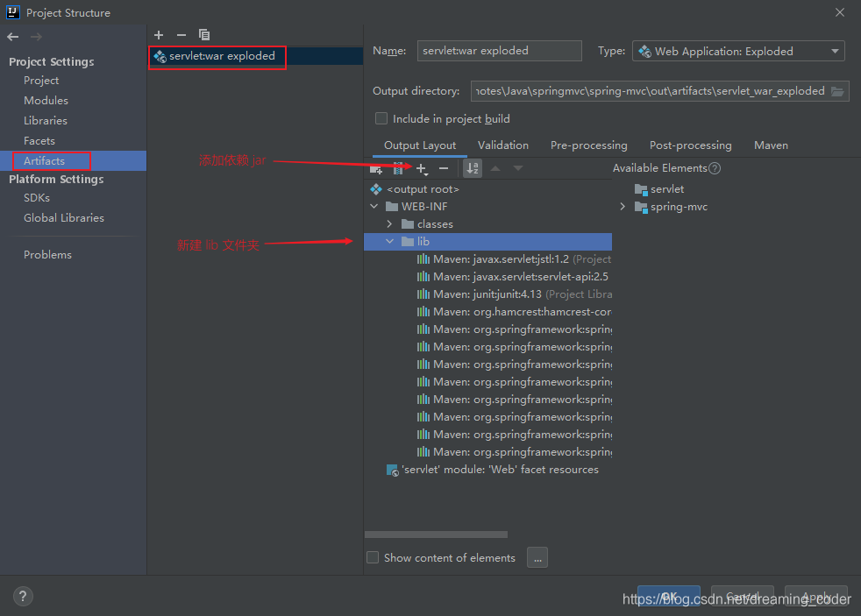This screenshot has height=616, width=861.
Task: Open the Maven tab
Action: (771, 145)
